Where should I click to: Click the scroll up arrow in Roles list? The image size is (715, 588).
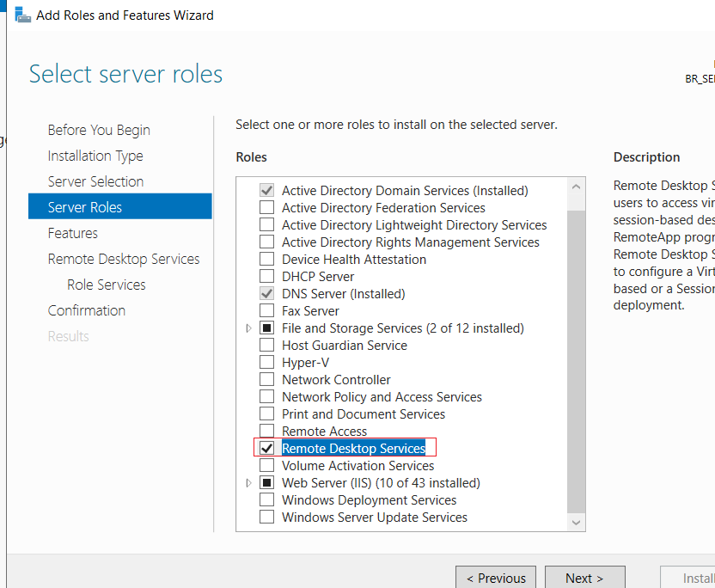[x=576, y=187]
